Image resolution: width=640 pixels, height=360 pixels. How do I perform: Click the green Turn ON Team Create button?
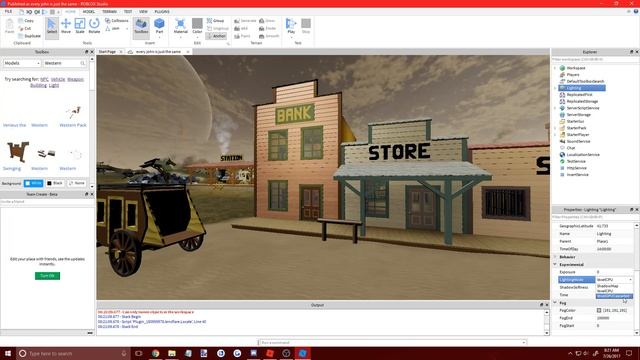coord(47,276)
